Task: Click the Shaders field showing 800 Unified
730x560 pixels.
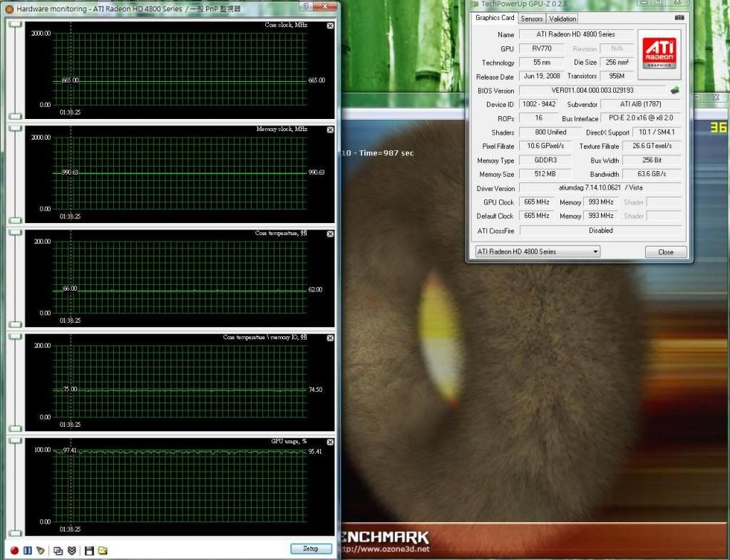Action: [x=550, y=132]
